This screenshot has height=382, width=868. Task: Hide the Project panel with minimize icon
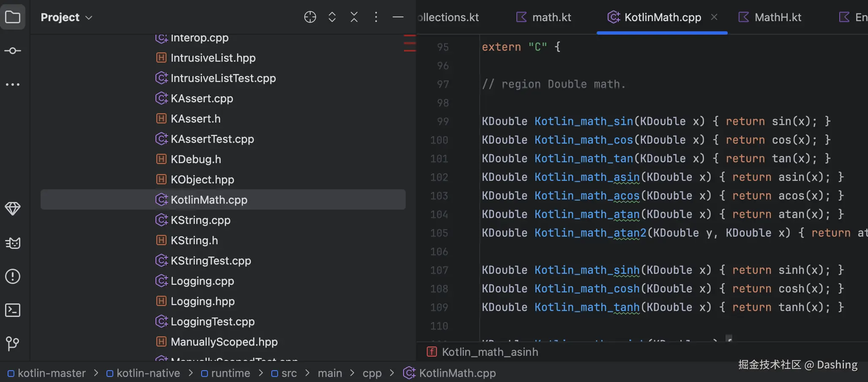click(398, 17)
